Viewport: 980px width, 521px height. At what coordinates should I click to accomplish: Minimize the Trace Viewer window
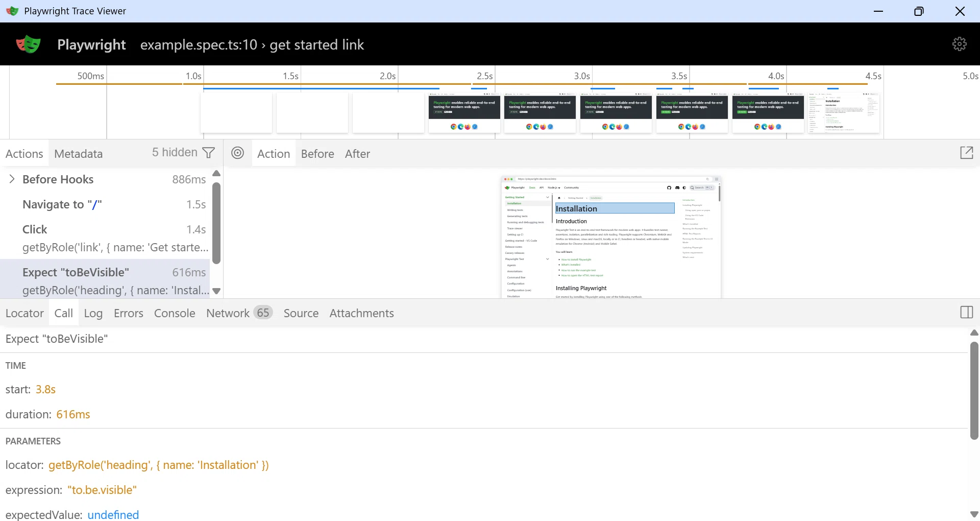point(878,11)
